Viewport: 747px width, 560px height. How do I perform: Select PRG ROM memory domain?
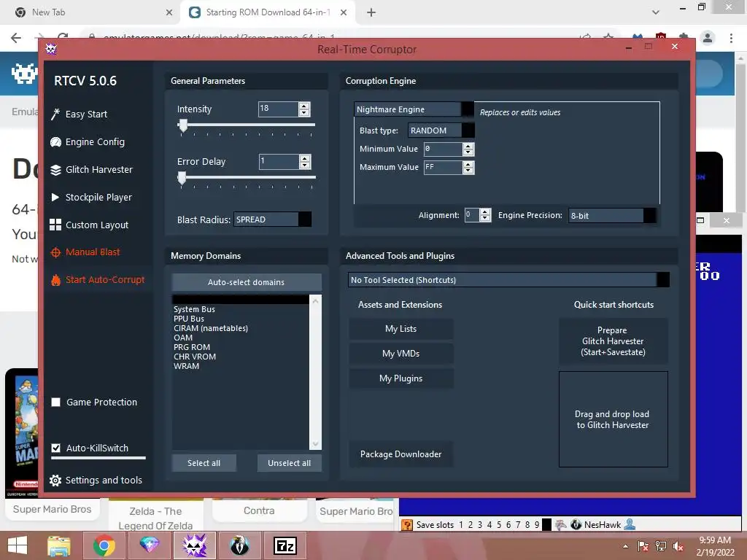click(241, 348)
